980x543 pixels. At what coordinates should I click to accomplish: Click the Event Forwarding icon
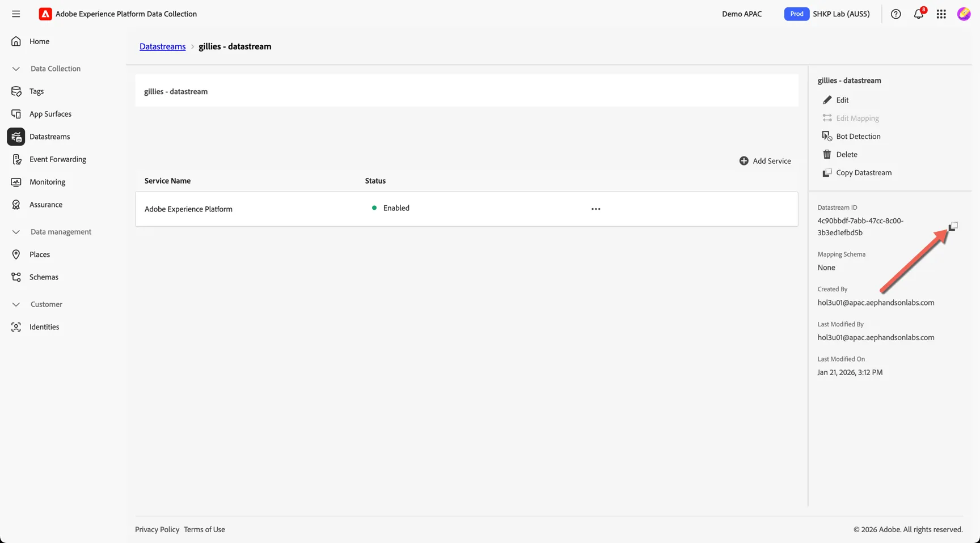[x=16, y=159]
